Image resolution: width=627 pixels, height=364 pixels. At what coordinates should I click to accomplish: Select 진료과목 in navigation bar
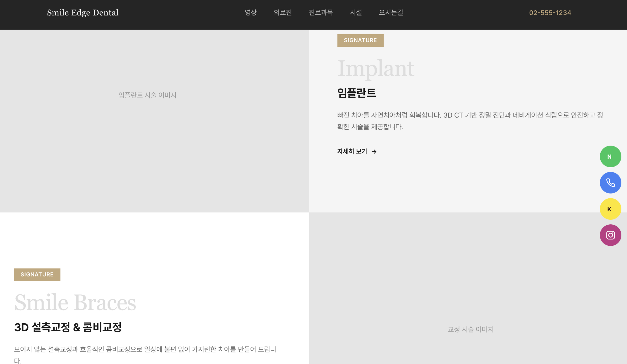(320, 12)
